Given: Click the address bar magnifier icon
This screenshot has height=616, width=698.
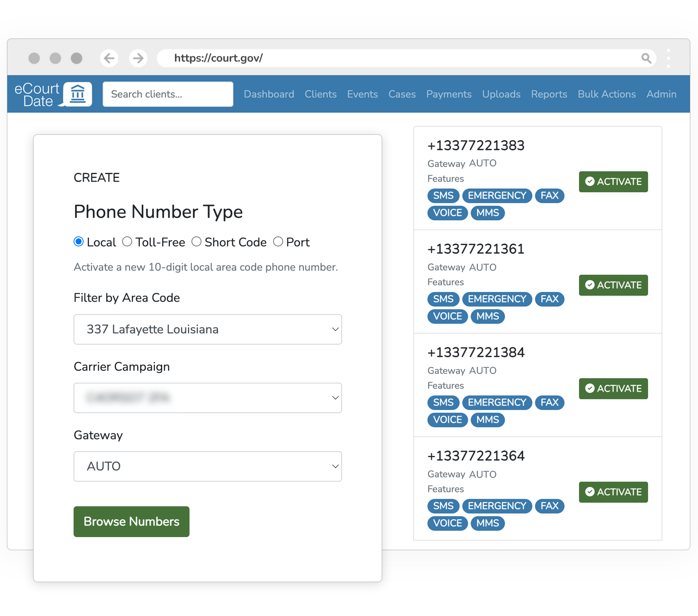Looking at the screenshot, I should tap(646, 58).
